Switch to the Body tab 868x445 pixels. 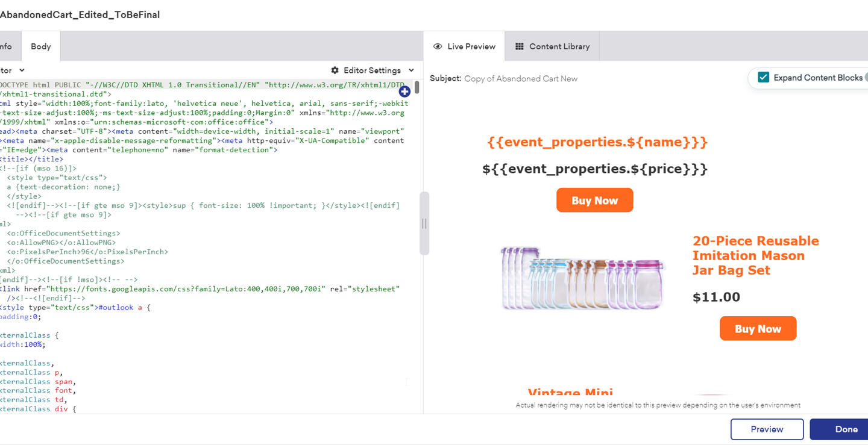tap(40, 46)
